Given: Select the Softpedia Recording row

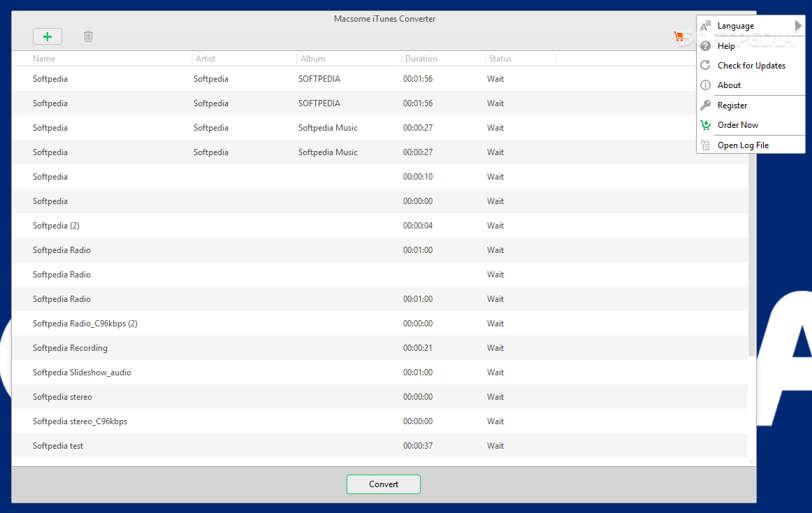Looking at the screenshot, I should [x=379, y=347].
